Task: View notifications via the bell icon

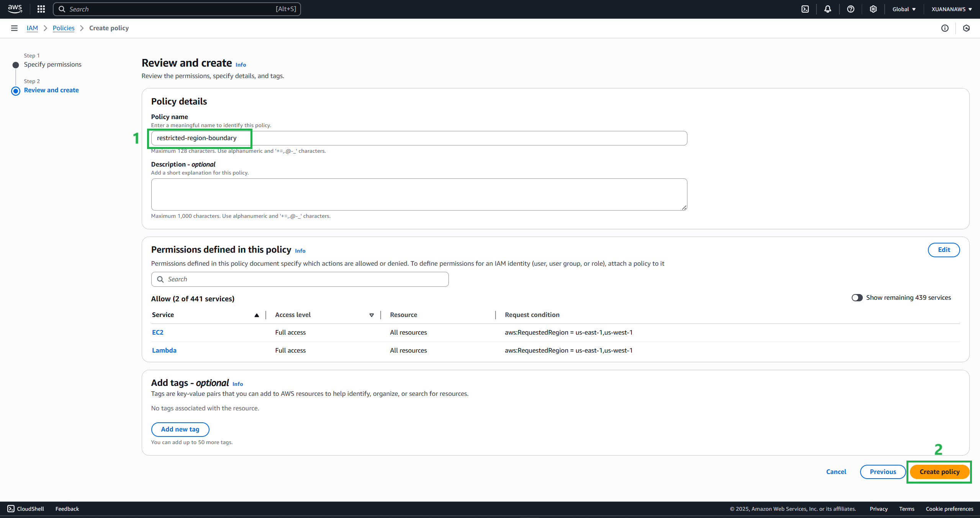Action: pos(827,9)
